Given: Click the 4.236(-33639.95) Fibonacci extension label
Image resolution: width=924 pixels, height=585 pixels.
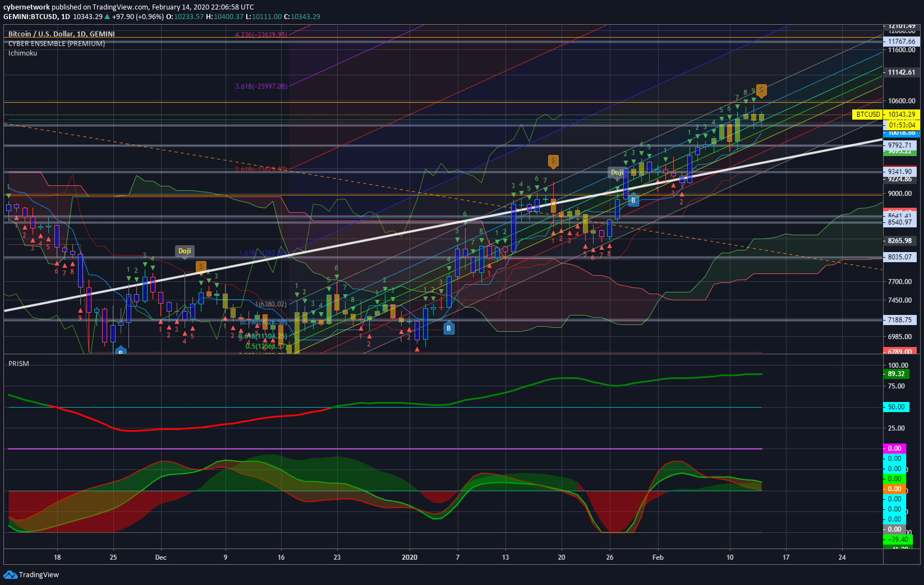Looking at the screenshot, I should click(x=261, y=35).
